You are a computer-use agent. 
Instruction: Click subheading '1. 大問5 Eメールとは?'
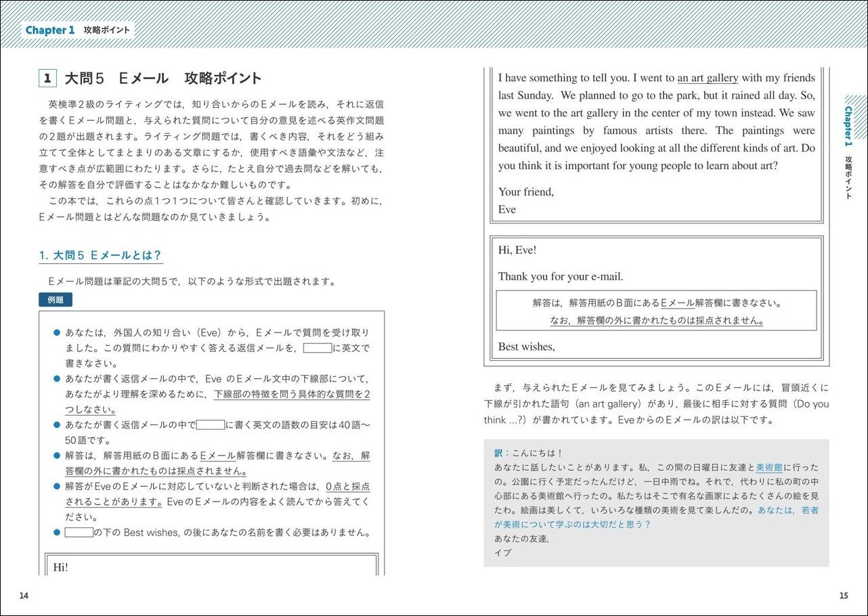coord(100,255)
